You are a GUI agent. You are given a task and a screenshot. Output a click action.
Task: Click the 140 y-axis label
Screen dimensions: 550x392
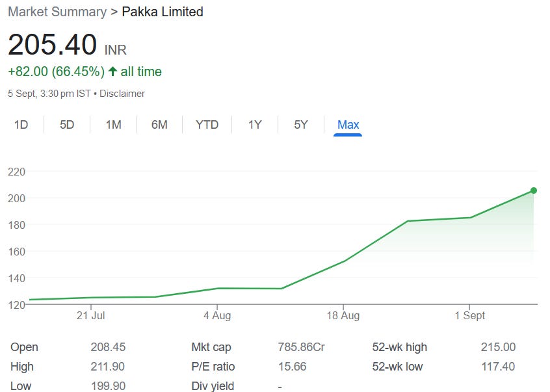click(16, 278)
